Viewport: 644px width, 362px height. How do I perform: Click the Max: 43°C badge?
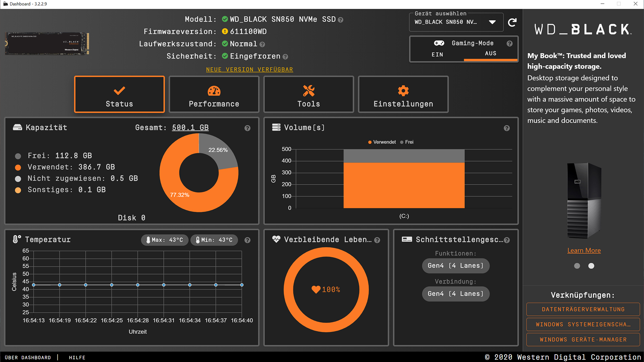[165, 240]
